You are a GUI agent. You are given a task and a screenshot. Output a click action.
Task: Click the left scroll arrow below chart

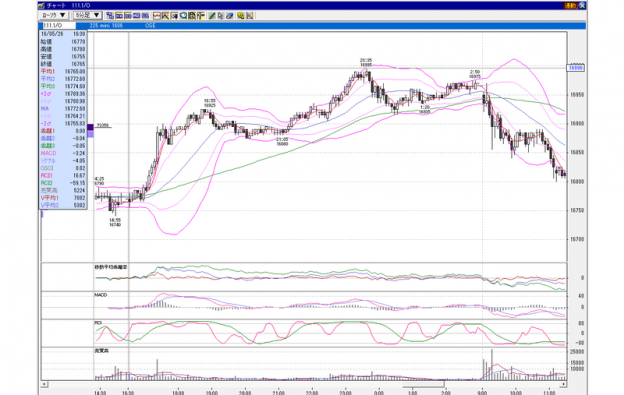(x=45, y=384)
